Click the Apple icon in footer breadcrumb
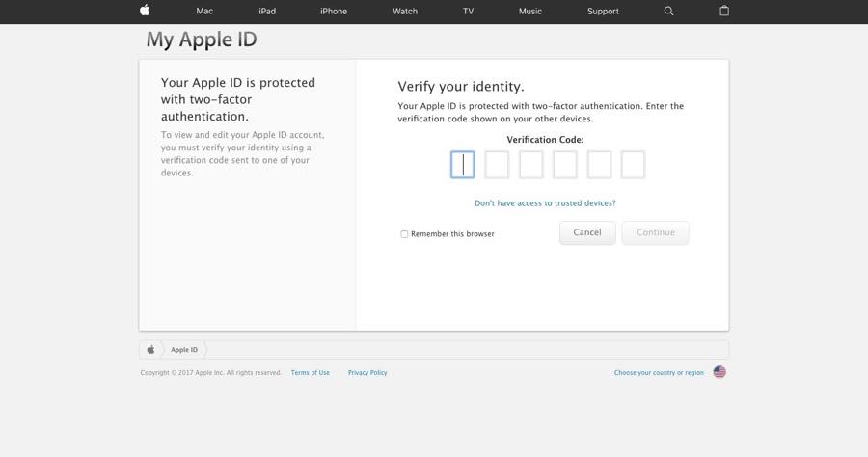The image size is (868, 457). tap(150, 350)
